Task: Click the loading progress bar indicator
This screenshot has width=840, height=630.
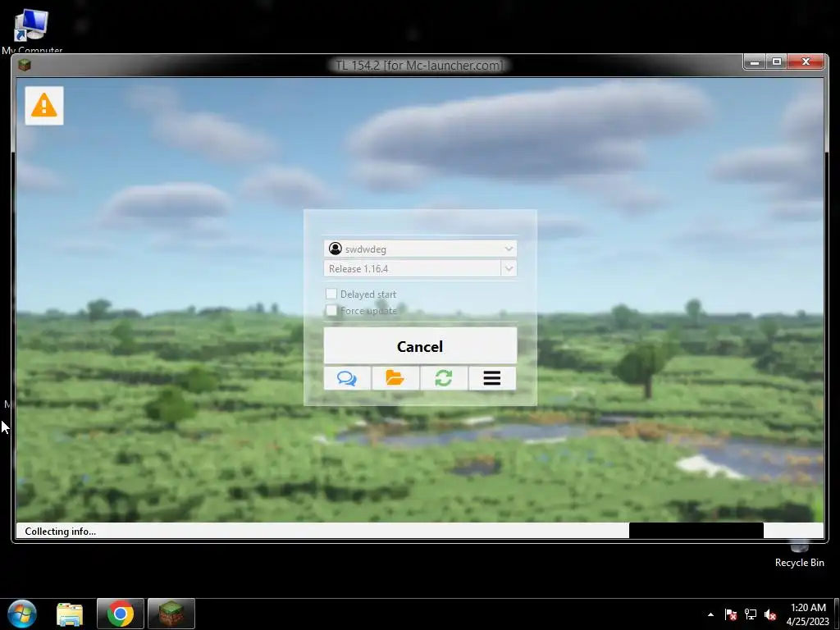Action: pyautogui.click(x=696, y=531)
